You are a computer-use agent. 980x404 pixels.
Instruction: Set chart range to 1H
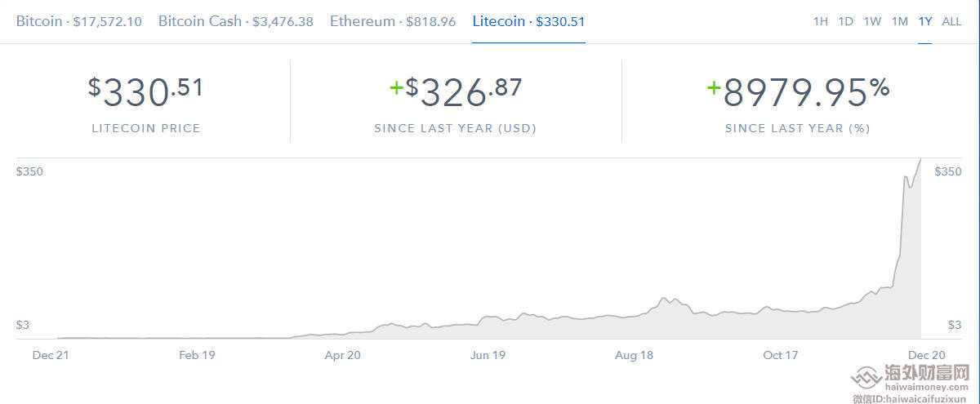tap(821, 21)
